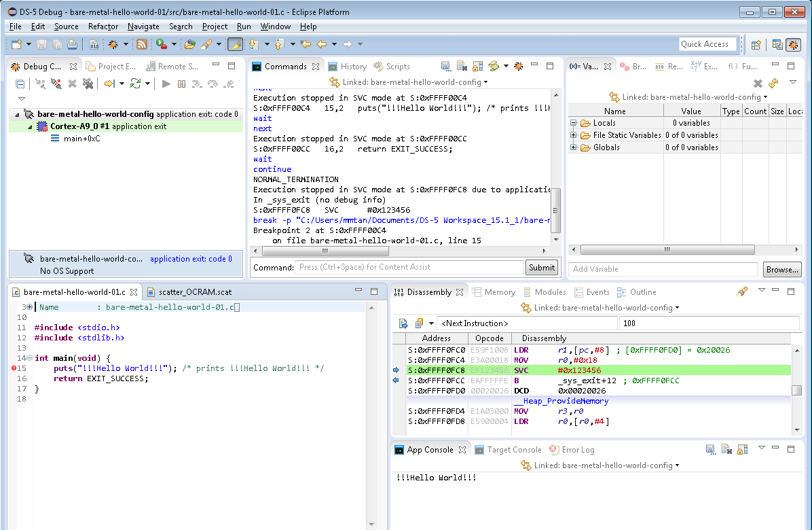Viewport: 812px width, 530px height.
Task: Click the Debug bug icon in main toolbar
Action: (x=113, y=44)
